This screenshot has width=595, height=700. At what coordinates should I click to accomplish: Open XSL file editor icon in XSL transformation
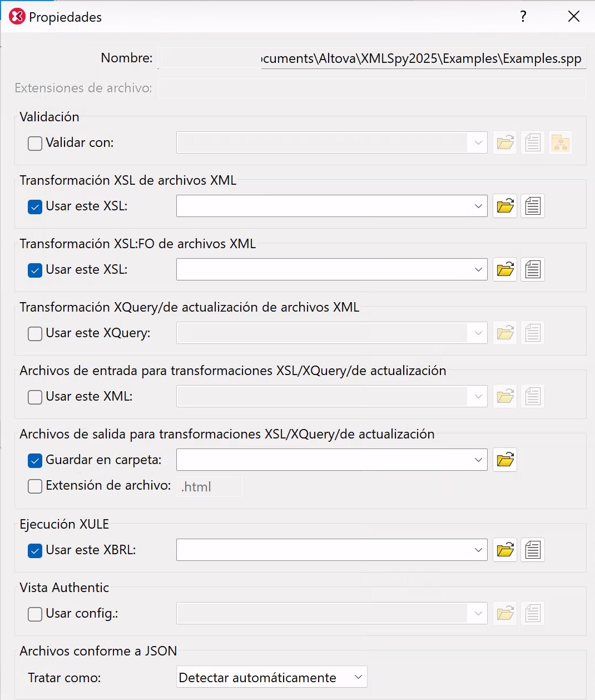point(533,206)
